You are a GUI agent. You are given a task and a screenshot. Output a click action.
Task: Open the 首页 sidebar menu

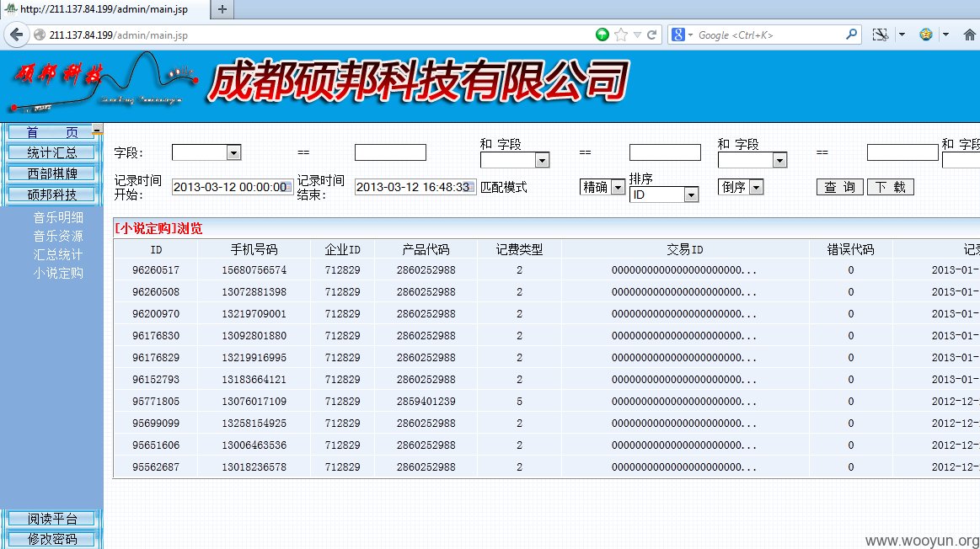51,132
